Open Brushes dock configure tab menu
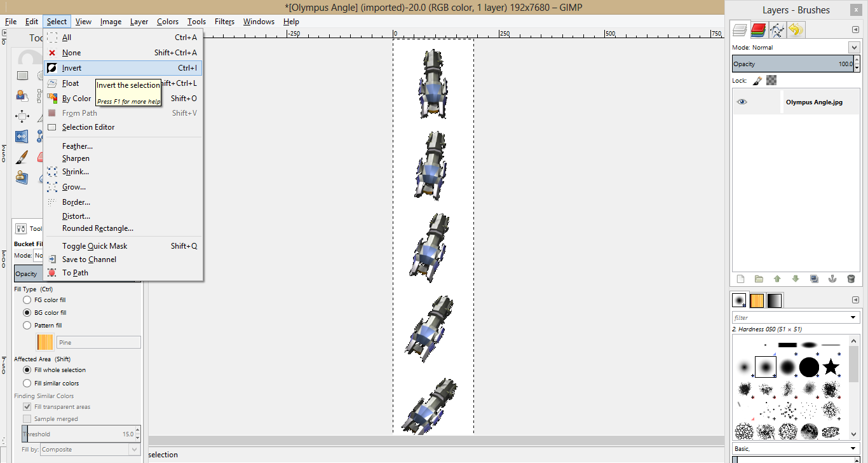The image size is (868, 463). (x=855, y=300)
